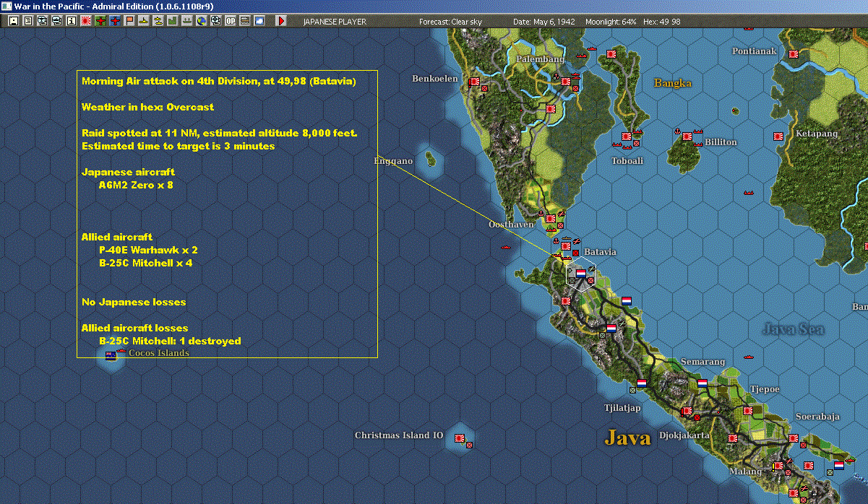868x504 pixels.
Task: Select the red aircraft on green toolbar icon
Action: pos(100,21)
